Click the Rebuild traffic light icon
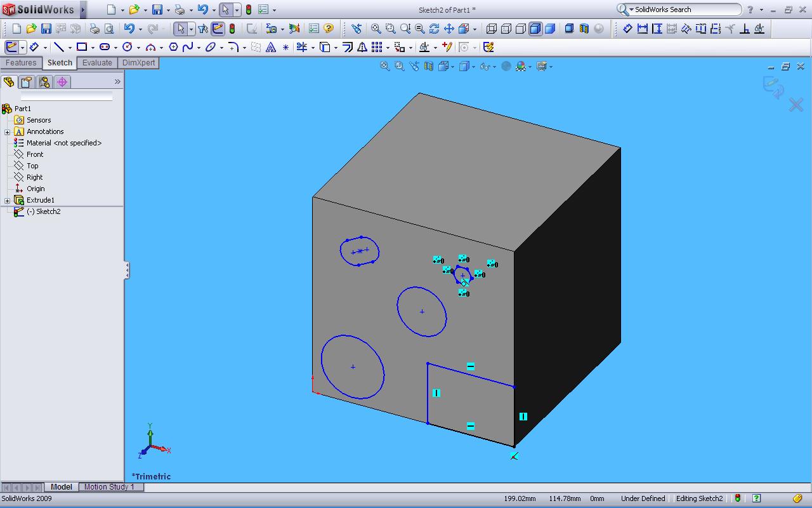The height and width of the screenshot is (508, 812). (248, 10)
